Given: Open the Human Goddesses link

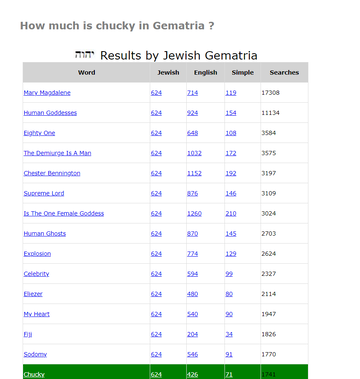Looking at the screenshot, I should 50,113.
